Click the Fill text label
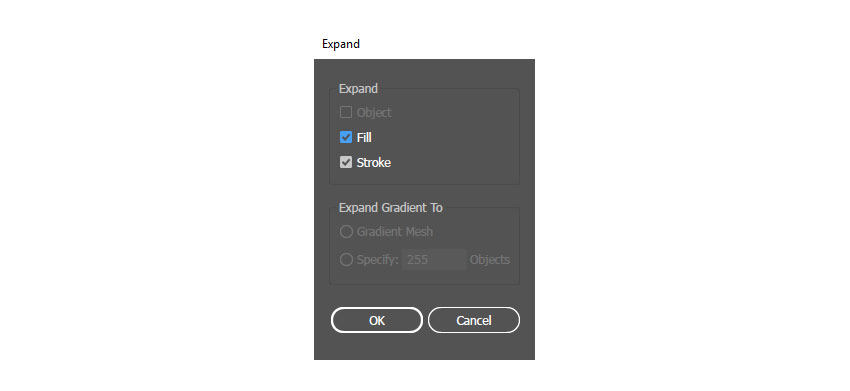The width and height of the screenshot is (850, 391). [x=364, y=138]
